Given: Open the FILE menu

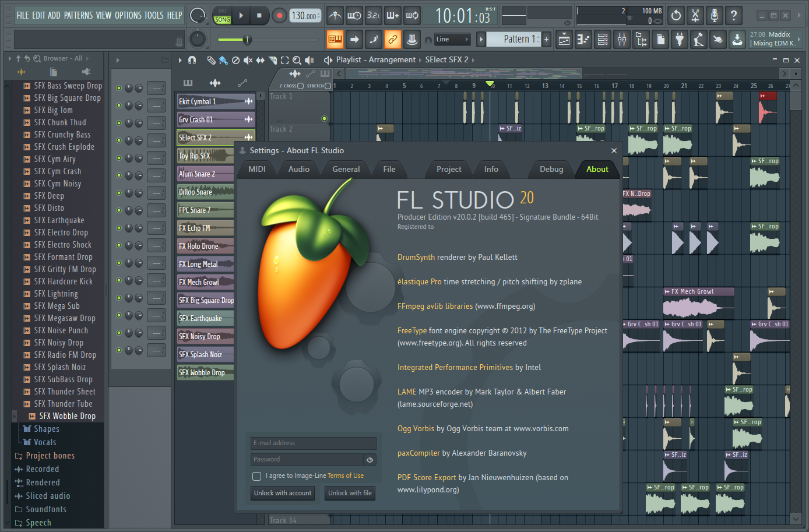Looking at the screenshot, I should click(23, 15).
